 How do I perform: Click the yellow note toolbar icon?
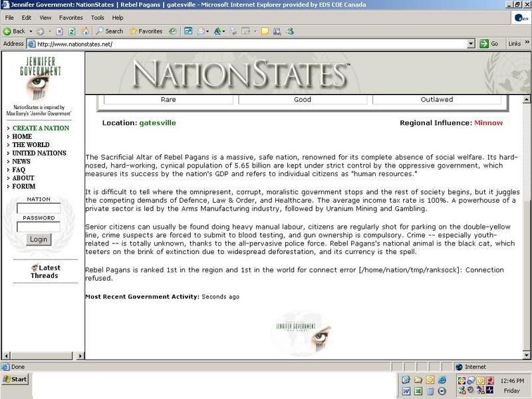pos(265,31)
